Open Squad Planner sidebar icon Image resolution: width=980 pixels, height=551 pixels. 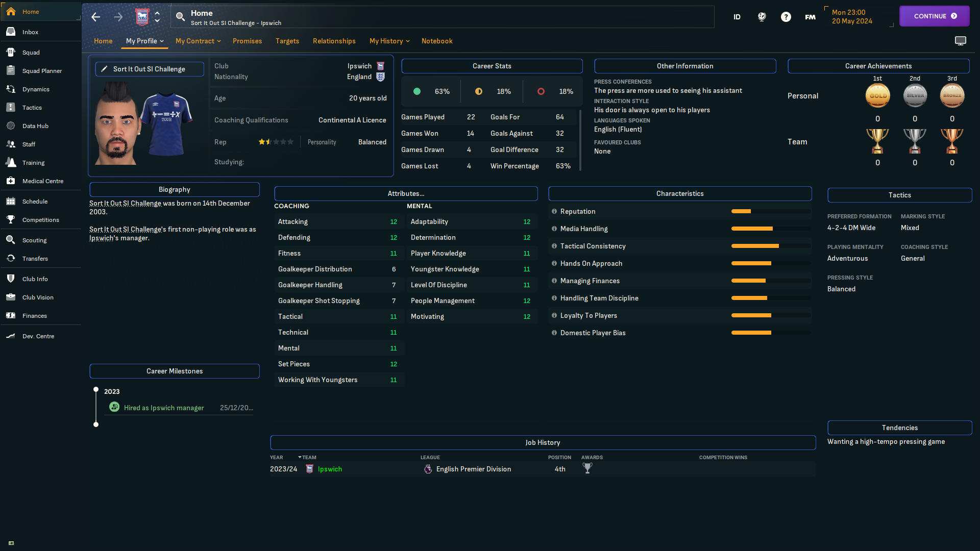11,70
